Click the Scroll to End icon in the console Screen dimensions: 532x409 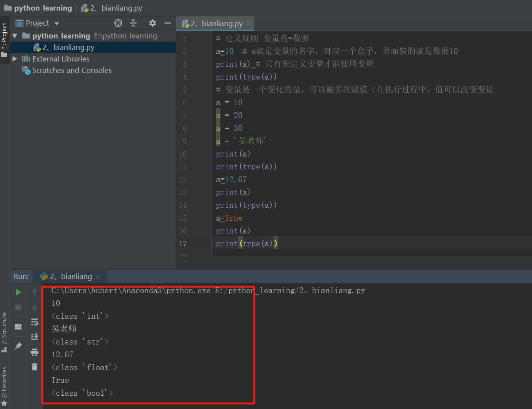point(35,337)
